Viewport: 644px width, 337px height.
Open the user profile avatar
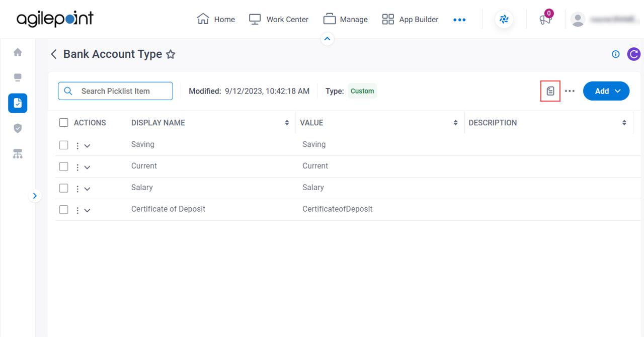(x=578, y=20)
